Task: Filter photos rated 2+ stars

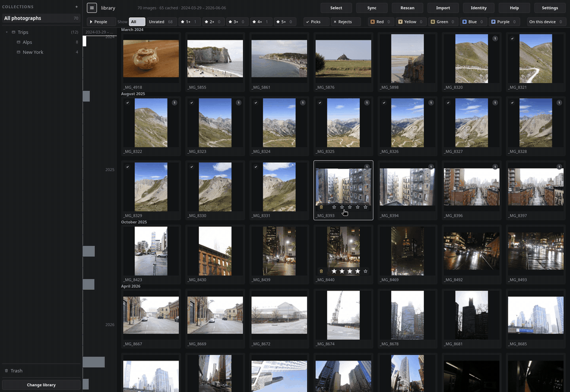Action: click(x=213, y=22)
